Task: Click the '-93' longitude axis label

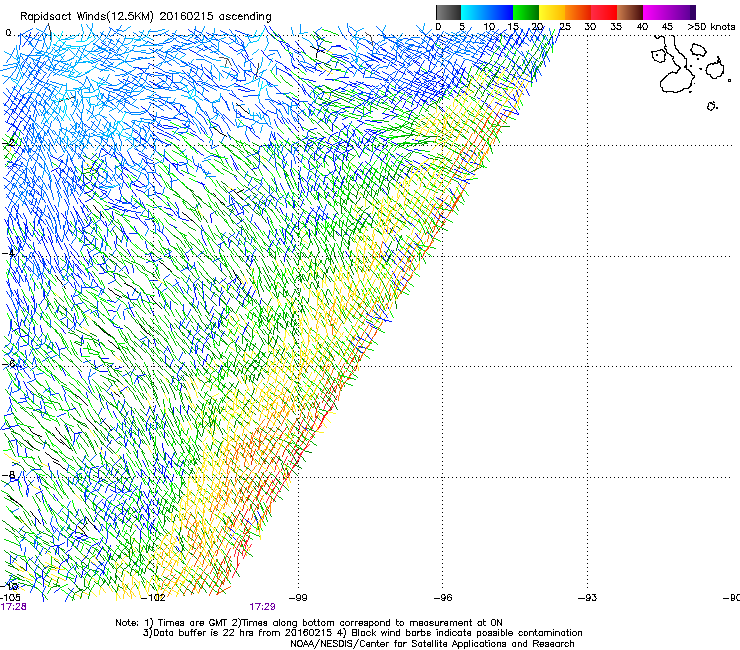Action: 588,598
